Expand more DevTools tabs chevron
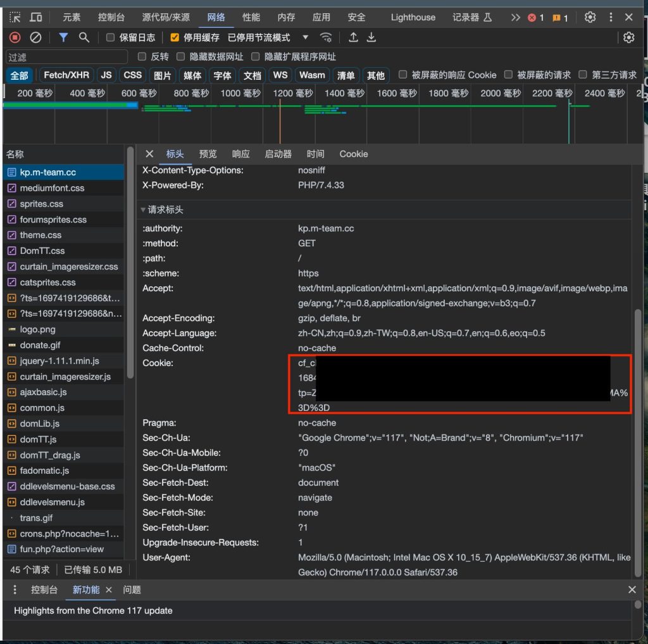 pyautogui.click(x=515, y=17)
